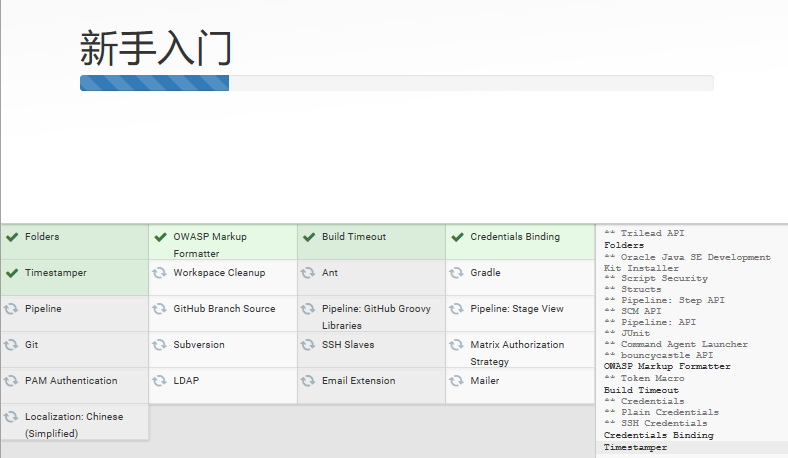Select the Pipeline plugin label
The width and height of the screenshot is (788, 458).
point(43,309)
